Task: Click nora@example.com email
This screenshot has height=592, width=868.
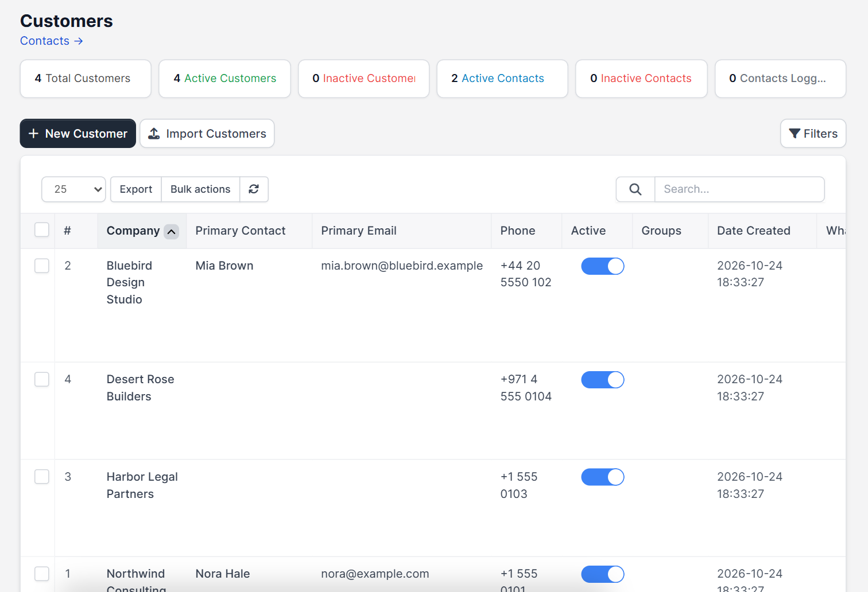Action: tap(375, 574)
